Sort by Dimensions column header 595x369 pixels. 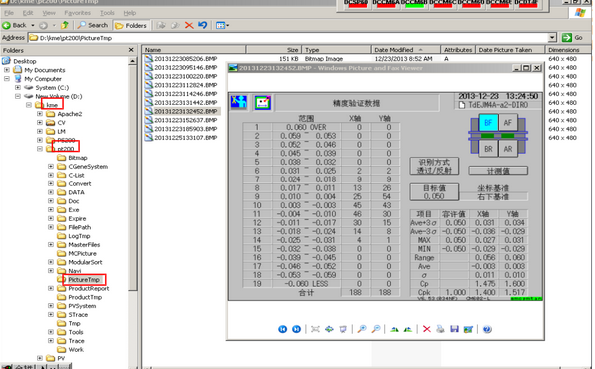pos(568,50)
